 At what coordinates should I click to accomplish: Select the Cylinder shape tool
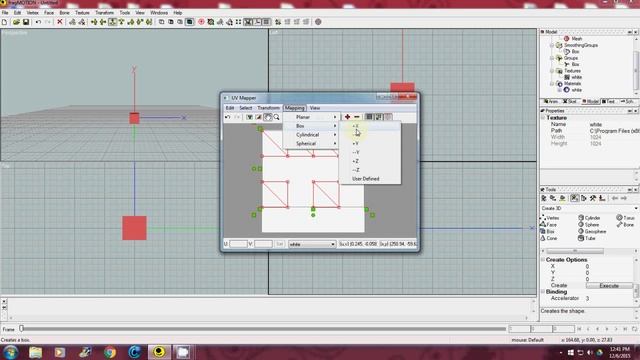(589, 218)
